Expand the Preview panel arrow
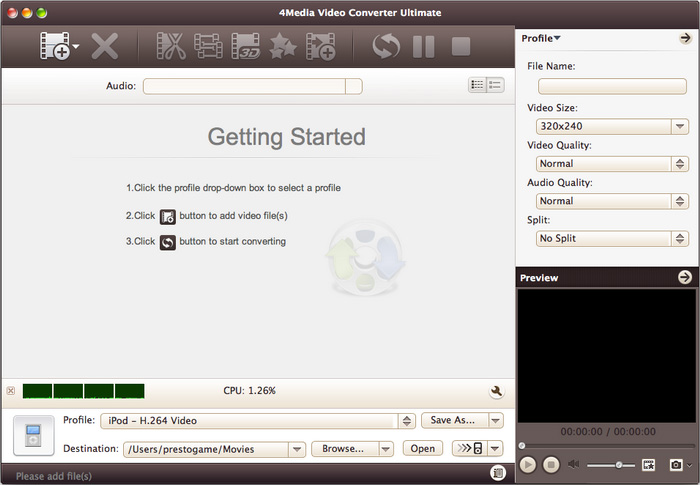 pyautogui.click(x=685, y=277)
